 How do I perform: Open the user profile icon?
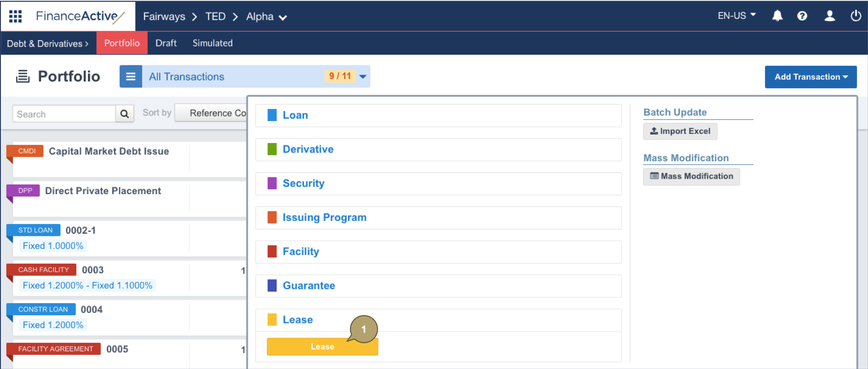coord(830,16)
